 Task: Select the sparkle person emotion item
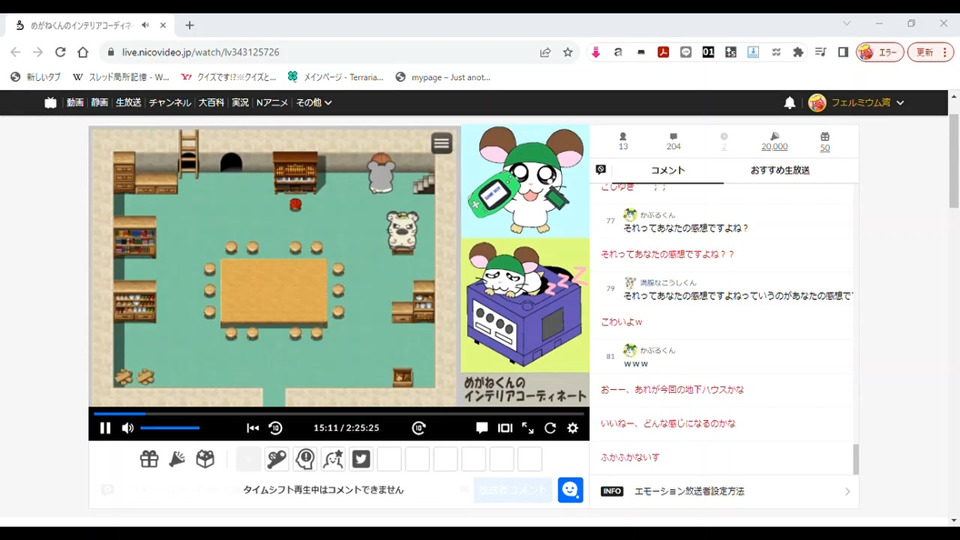pos(333,459)
